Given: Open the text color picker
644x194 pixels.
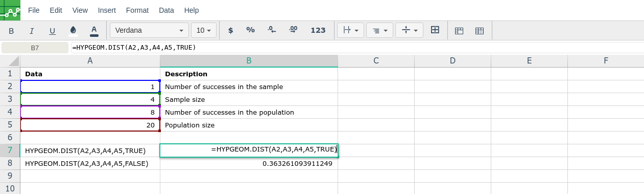Looking at the screenshot, I should 94,31.
